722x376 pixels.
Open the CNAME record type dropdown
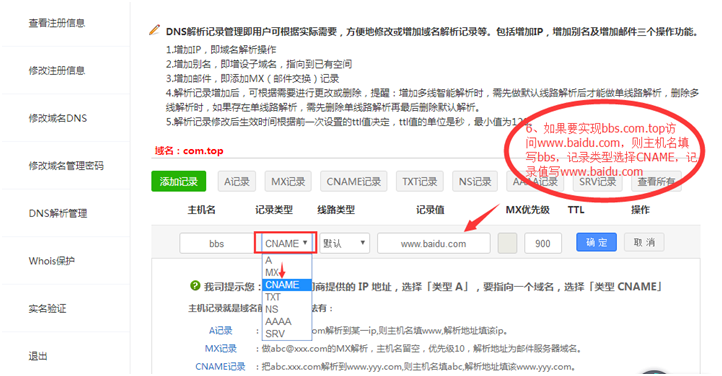tap(286, 243)
